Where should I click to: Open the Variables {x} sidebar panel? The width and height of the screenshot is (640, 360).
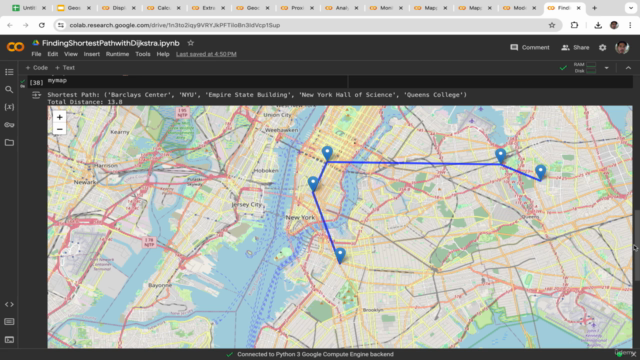coord(9,107)
